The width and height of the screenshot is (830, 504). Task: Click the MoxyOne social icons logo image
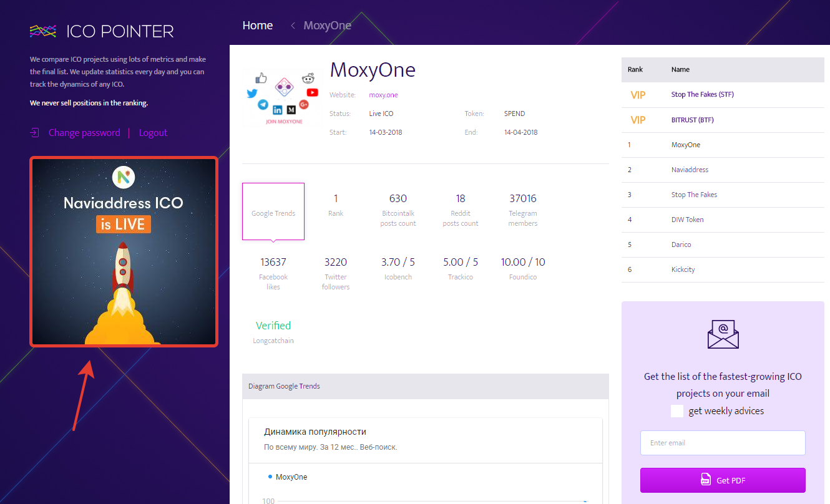(284, 98)
